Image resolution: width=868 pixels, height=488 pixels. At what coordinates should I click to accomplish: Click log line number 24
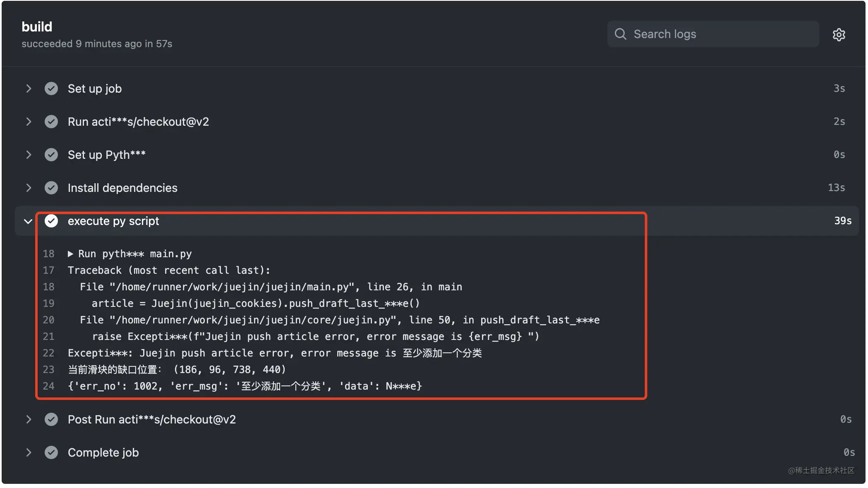48,386
